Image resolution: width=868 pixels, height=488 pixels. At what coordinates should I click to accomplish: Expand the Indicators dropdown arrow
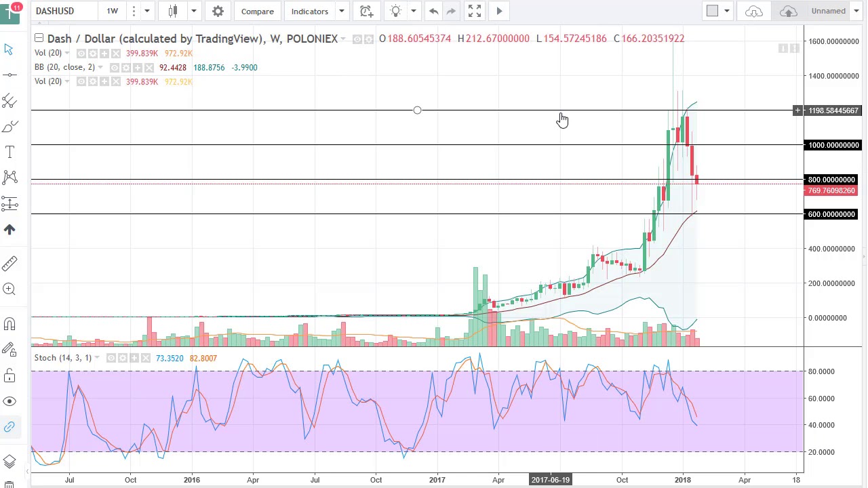pos(342,11)
